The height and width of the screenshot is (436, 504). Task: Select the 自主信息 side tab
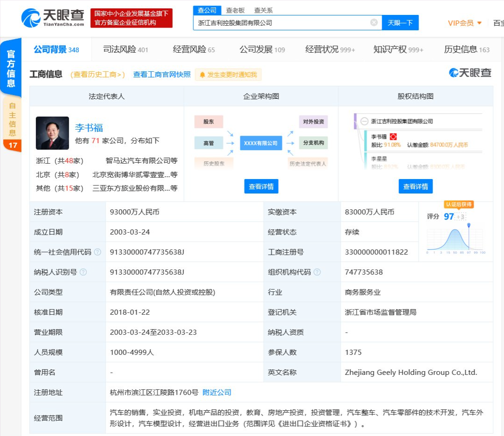click(12, 119)
